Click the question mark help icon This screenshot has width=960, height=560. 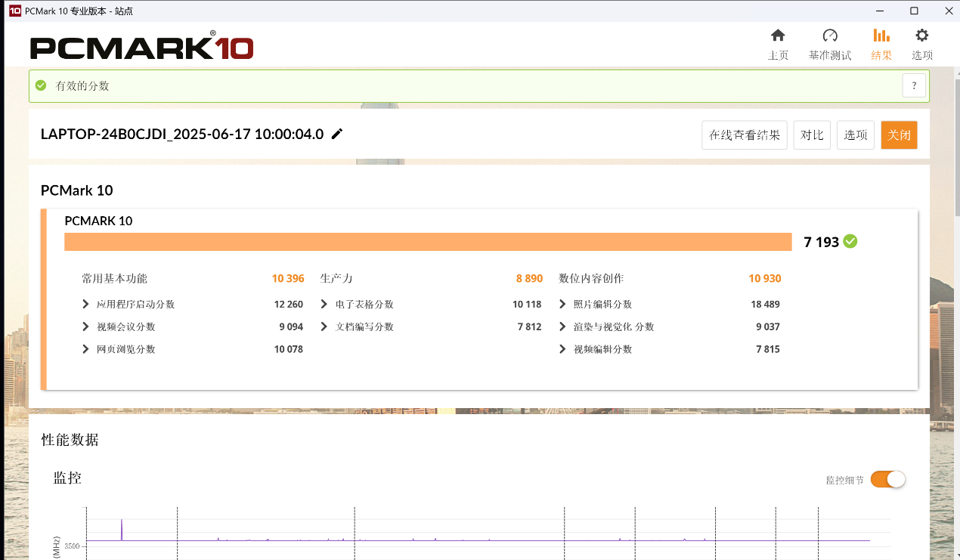point(914,85)
